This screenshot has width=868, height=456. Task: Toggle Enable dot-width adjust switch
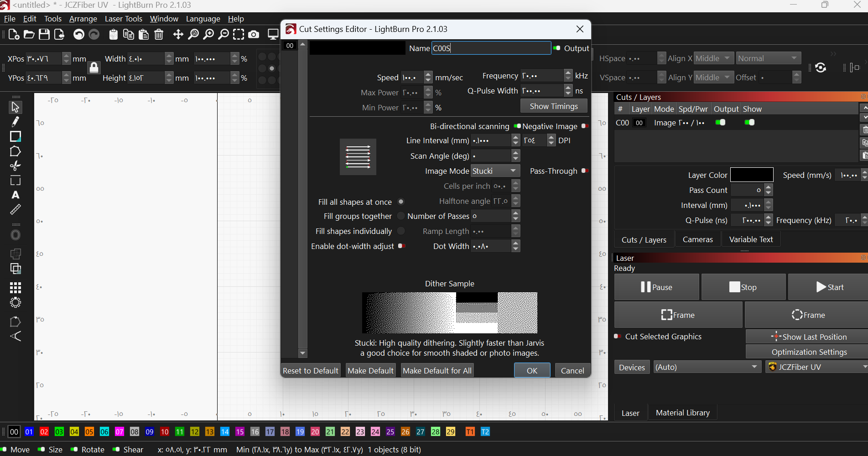(x=402, y=246)
